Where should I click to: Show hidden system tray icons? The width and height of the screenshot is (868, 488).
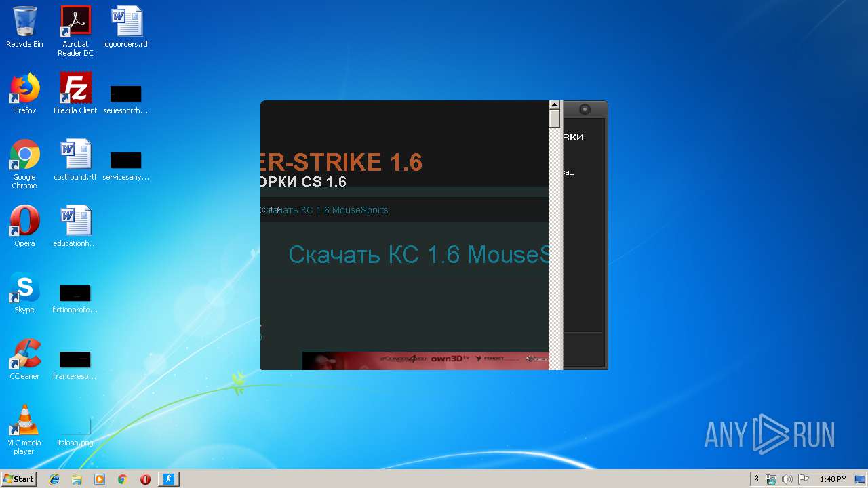pos(756,479)
